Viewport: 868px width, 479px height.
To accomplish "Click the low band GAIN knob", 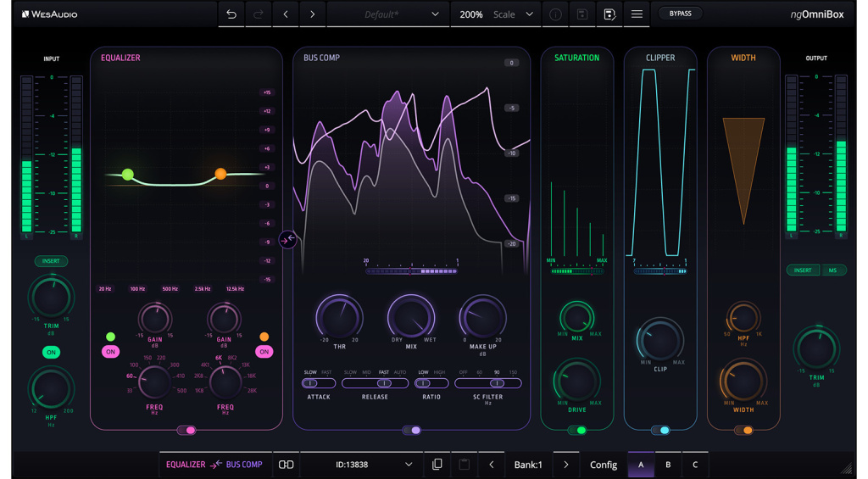I will [155, 319].
